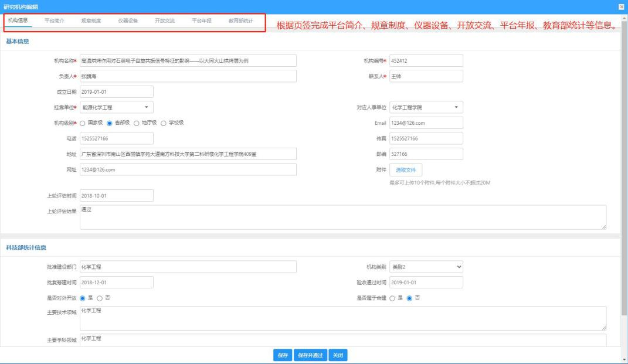Select the 教育部统计 tab

(241, 21)
